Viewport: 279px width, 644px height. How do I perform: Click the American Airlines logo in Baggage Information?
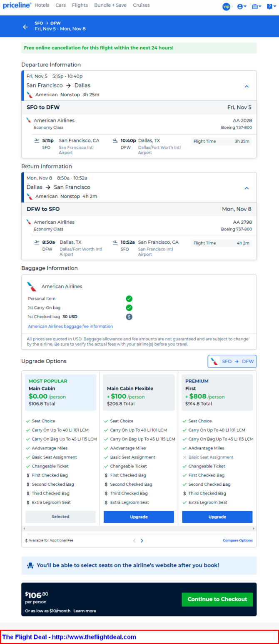tap(32, 287)
